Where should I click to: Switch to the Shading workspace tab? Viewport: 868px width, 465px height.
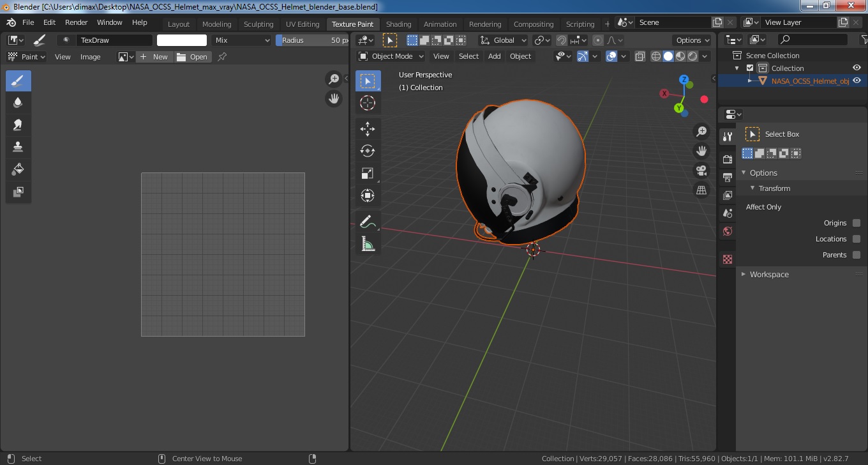point(399,24)
